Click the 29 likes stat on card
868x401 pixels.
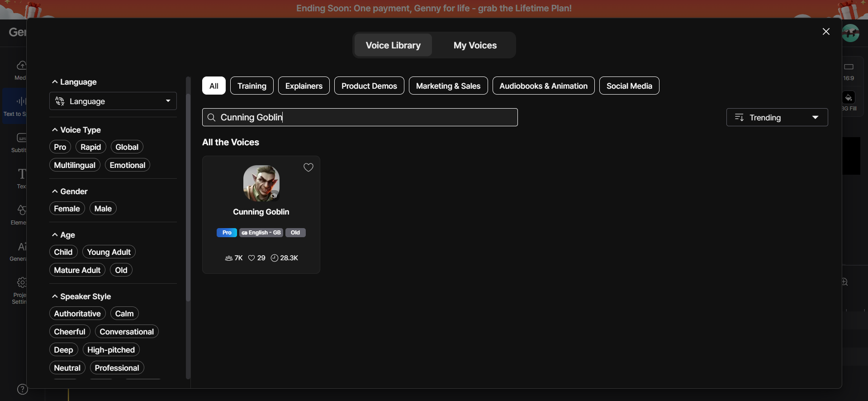coord(257,258)
